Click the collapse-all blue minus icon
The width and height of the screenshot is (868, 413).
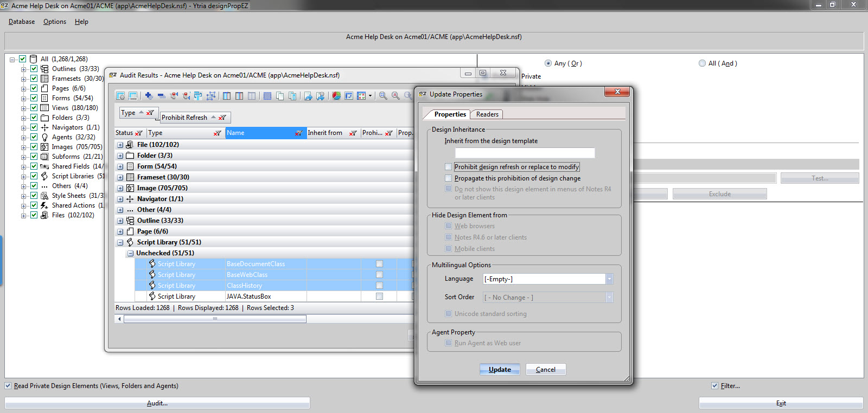(x=161, y=96)
